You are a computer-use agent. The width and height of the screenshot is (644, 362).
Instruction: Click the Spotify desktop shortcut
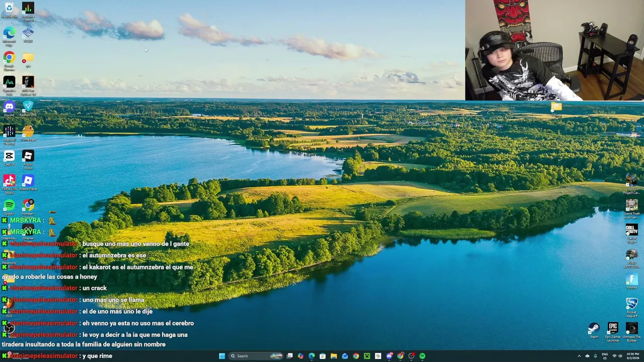point(9,207)
